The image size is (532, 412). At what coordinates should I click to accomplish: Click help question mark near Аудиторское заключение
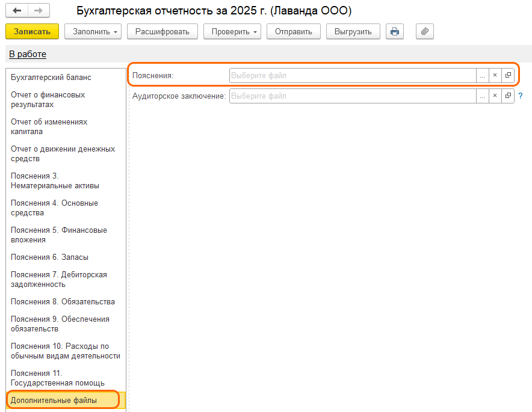[x=521, y=96]
